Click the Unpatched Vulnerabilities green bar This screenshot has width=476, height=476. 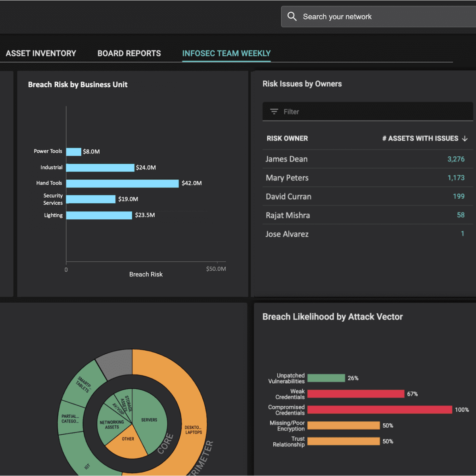326,378
